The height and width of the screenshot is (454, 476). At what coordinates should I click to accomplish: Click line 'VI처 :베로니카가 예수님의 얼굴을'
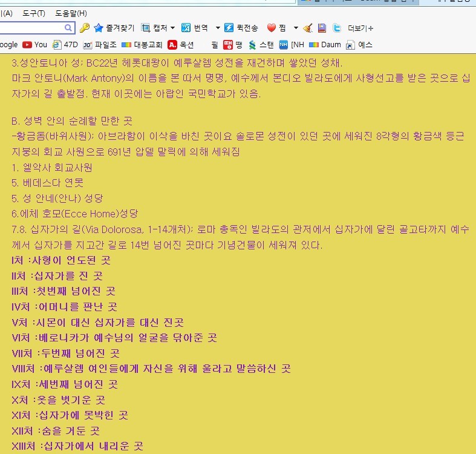click(91, 338)
